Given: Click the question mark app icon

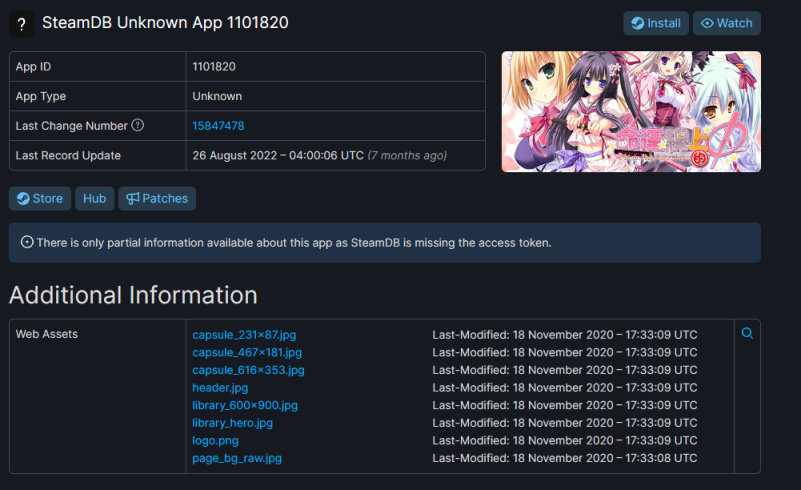Looking at the screenshot, I should point(21,24).
